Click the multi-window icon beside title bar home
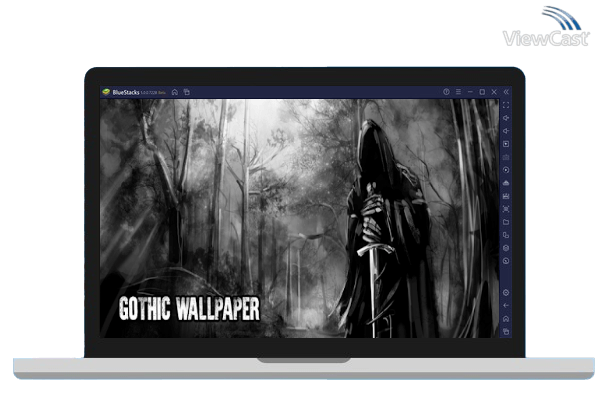The width and height of the screenshot is (602, 414). [x=187, y=92]
